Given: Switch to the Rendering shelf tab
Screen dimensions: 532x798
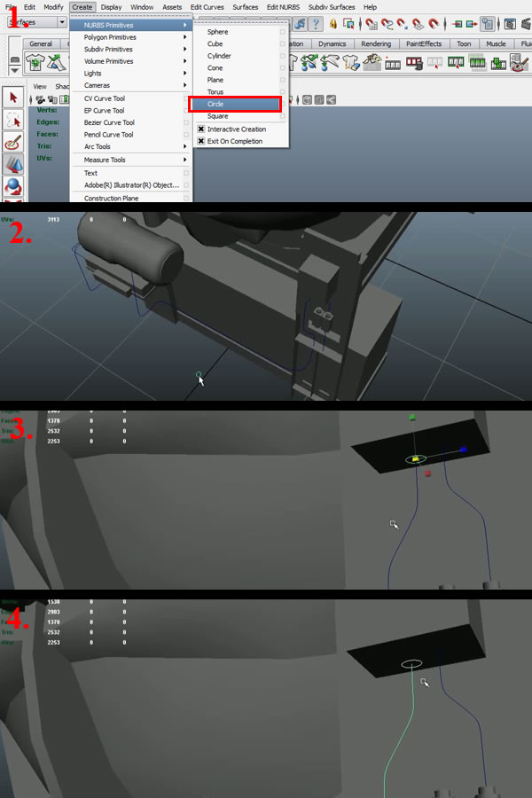Looking at the screenshot, I should tap(376, 43).
